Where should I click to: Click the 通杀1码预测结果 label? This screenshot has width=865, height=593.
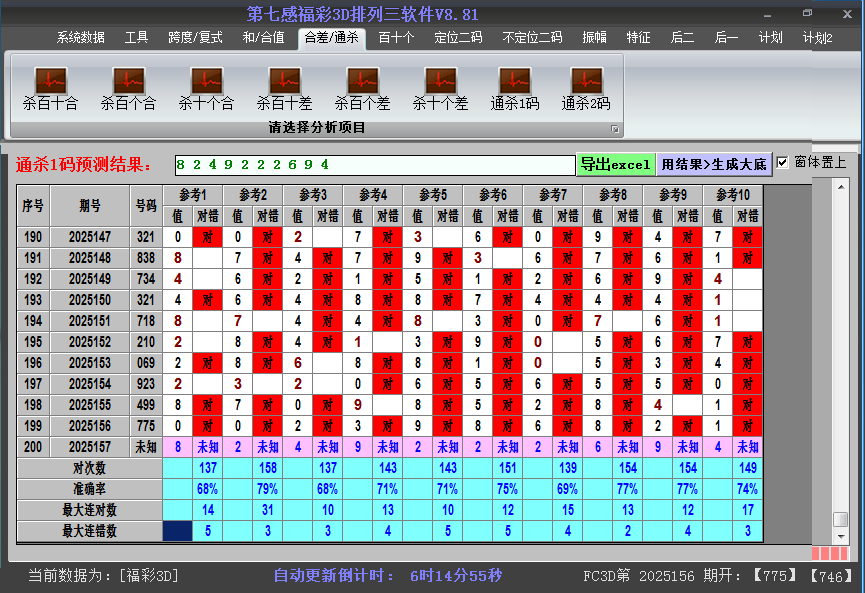(83, 164)
